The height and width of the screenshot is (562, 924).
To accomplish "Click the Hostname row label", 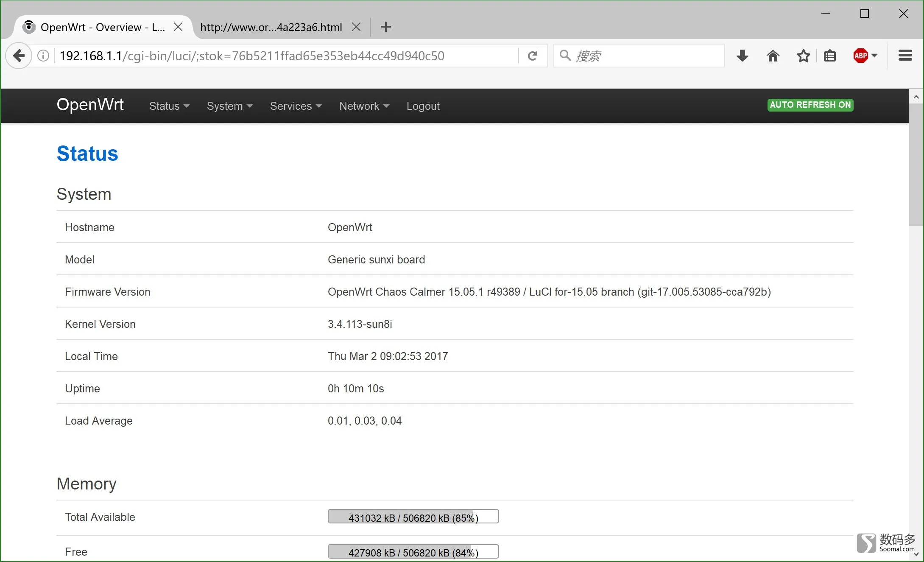I will point(89,227).
